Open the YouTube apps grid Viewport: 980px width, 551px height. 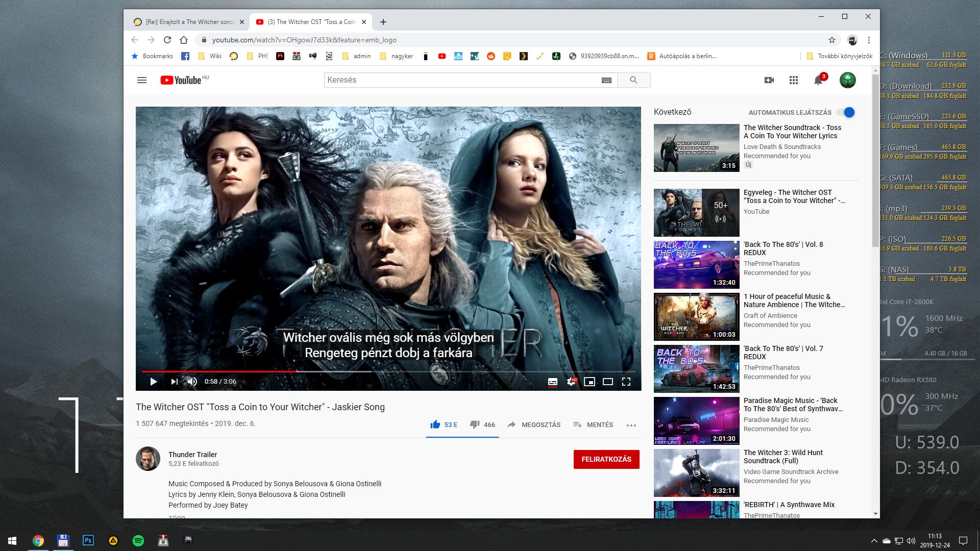[x=794, y=80]
